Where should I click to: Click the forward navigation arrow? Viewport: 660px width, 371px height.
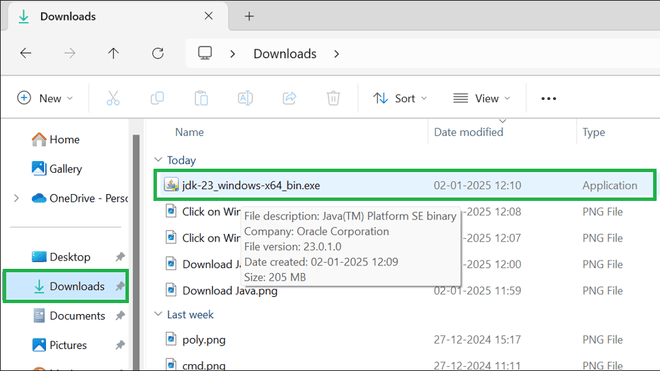click(70, 53)
